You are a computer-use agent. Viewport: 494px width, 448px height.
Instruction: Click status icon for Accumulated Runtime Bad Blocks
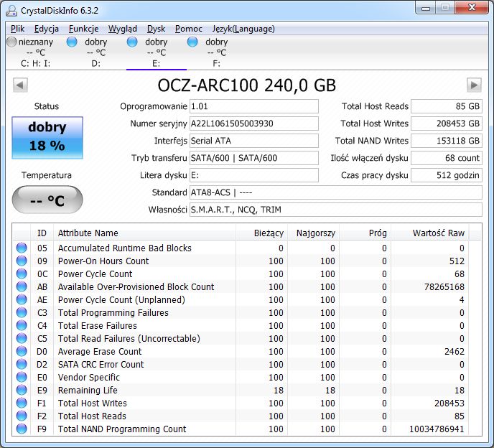(x=22, y=248)
